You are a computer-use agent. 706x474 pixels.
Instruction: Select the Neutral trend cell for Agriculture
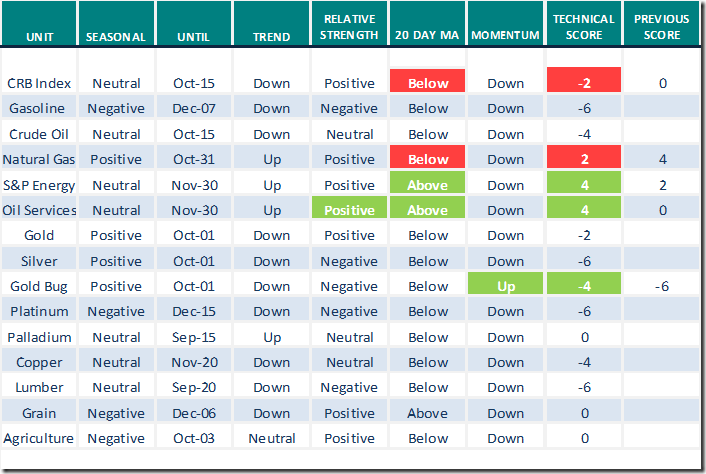272,438
